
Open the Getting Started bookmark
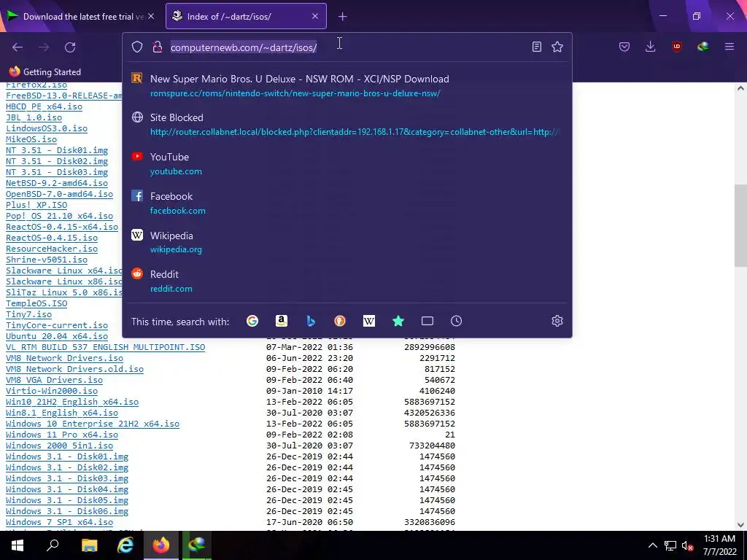click(x=45, y=72)
